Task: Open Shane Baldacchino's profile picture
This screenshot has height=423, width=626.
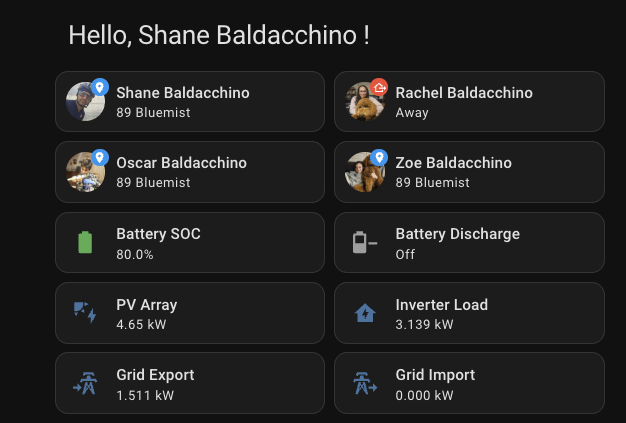Action: point(82,103)
